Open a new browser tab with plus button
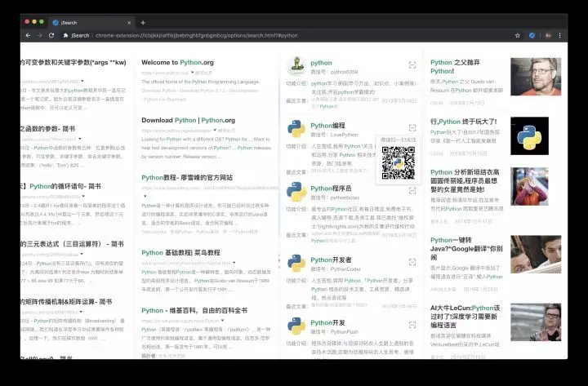 point(143,23)
